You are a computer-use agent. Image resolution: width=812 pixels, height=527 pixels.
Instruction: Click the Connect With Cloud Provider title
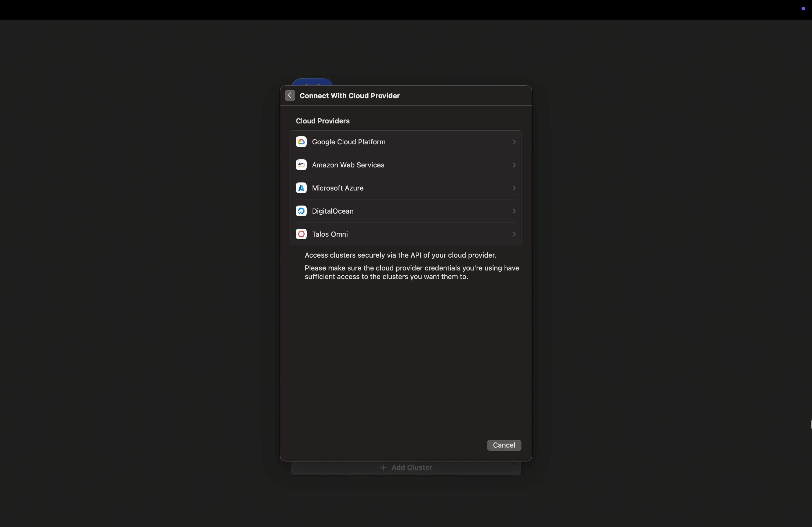coord(350,96)
